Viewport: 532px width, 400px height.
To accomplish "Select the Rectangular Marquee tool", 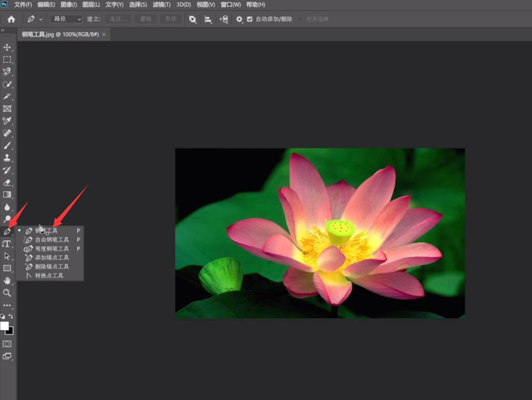I will pos(7,60).
